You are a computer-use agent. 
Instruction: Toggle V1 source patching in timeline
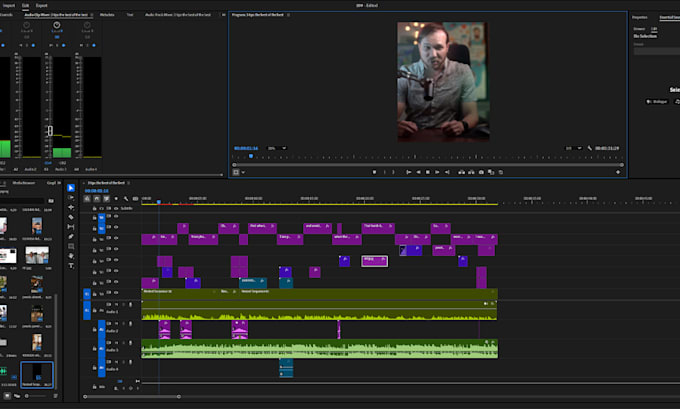87,294
